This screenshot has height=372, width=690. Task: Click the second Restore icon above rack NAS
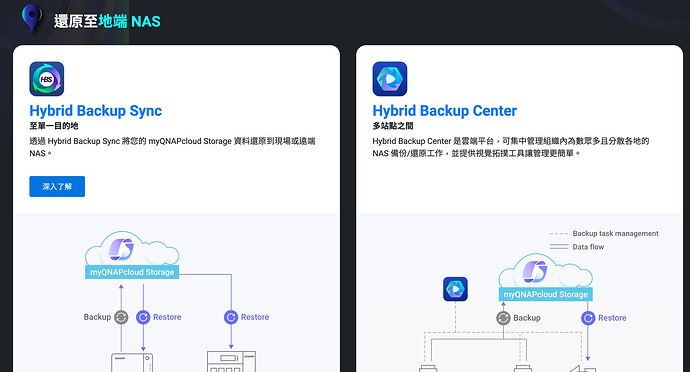[x=231, y=317]
